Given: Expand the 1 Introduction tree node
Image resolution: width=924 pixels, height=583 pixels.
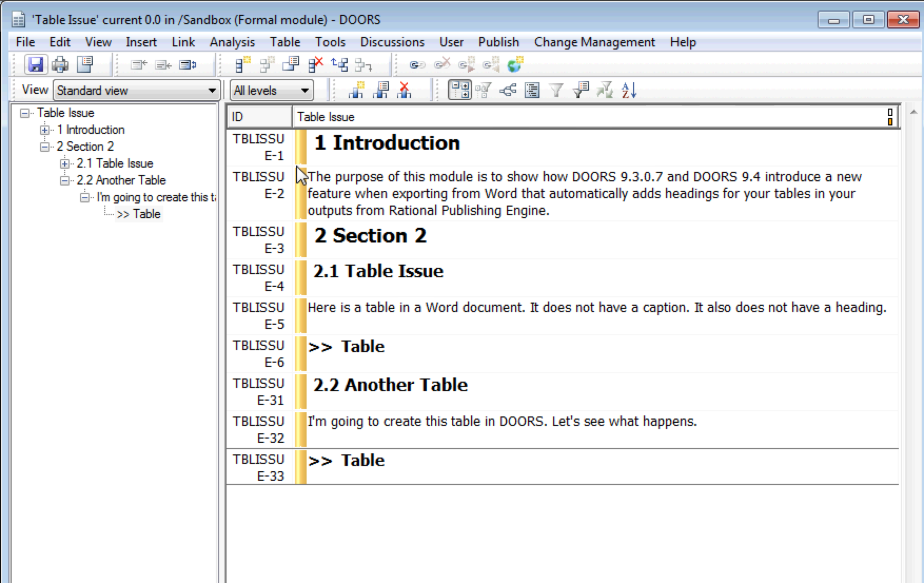Looking at the screenshot, I should [45, 130].
